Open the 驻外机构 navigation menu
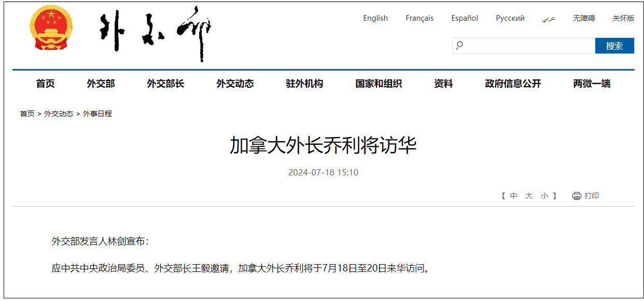Image resolution: width=644 pixels, height=301 pixels. [x=304, y=84]
